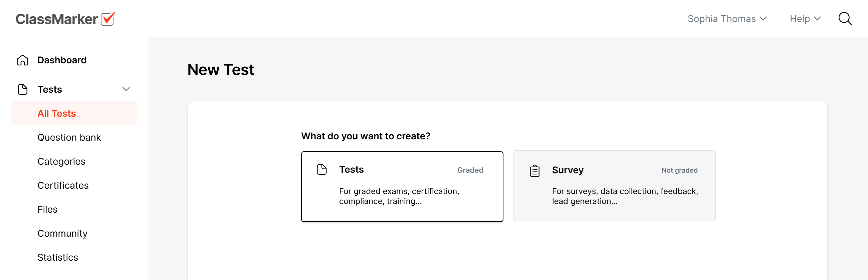
Task: Click the Tests card document icon
Action: pyautogui.click(x=321, y=170)
